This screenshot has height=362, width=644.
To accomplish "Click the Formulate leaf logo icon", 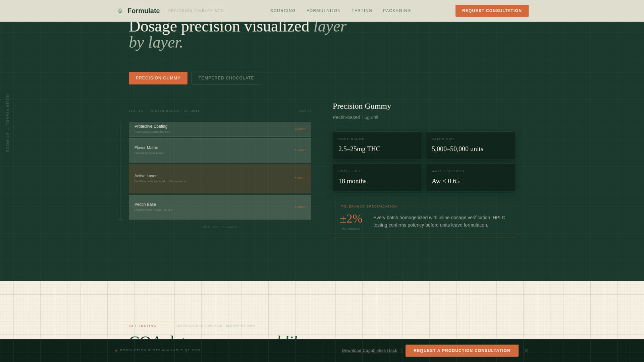I will (x=120, y=11).
